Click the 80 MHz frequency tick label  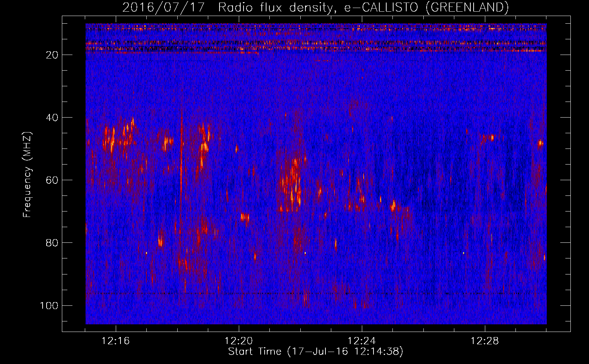52,243
